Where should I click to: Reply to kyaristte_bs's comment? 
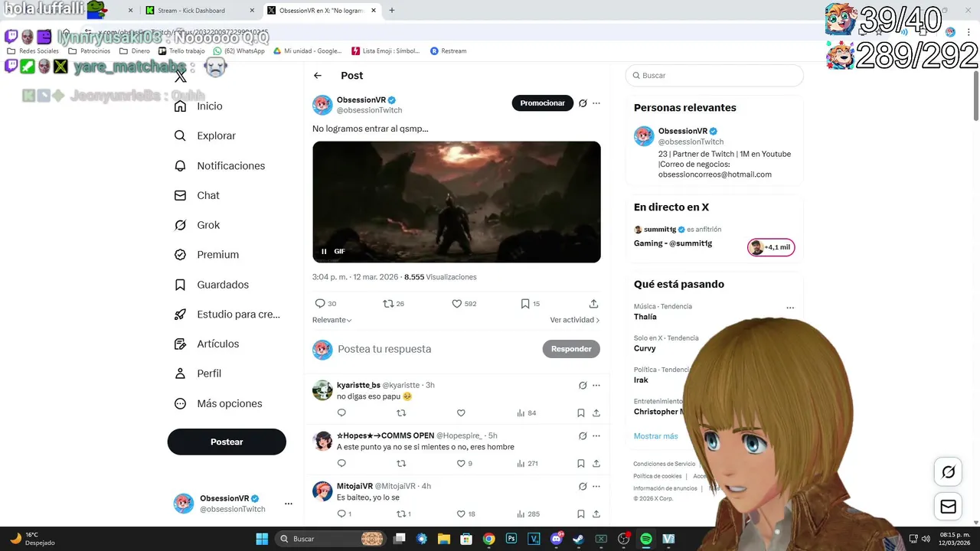(341, 413)
